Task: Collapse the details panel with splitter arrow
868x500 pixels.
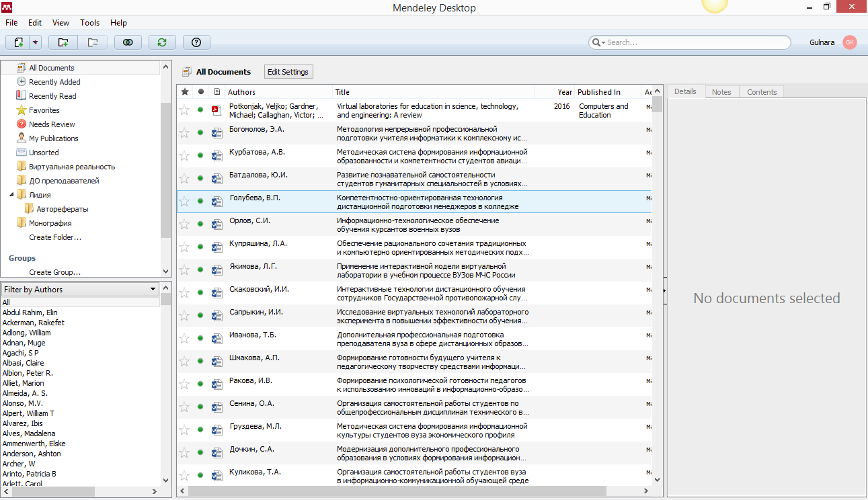Action: point(664,290)
